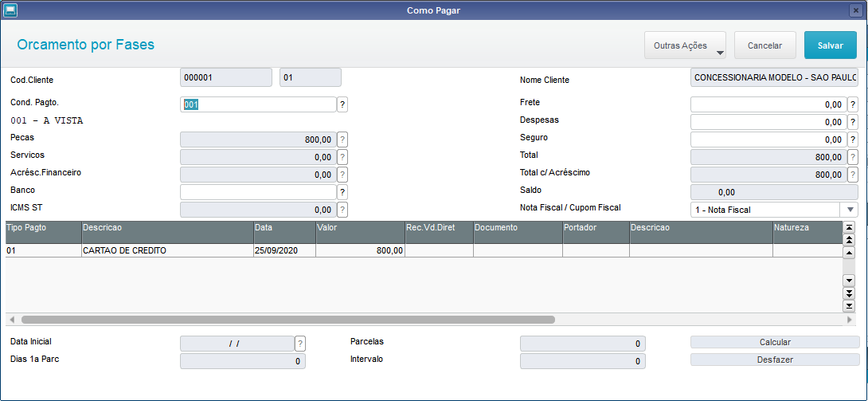Click the Cancelar button

pos(765,45)
